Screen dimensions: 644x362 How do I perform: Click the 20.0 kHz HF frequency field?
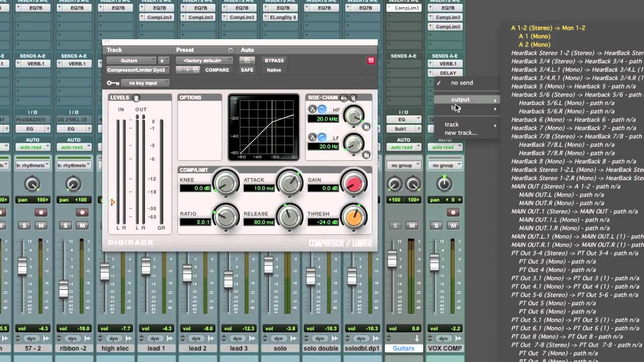pos(323,119)
